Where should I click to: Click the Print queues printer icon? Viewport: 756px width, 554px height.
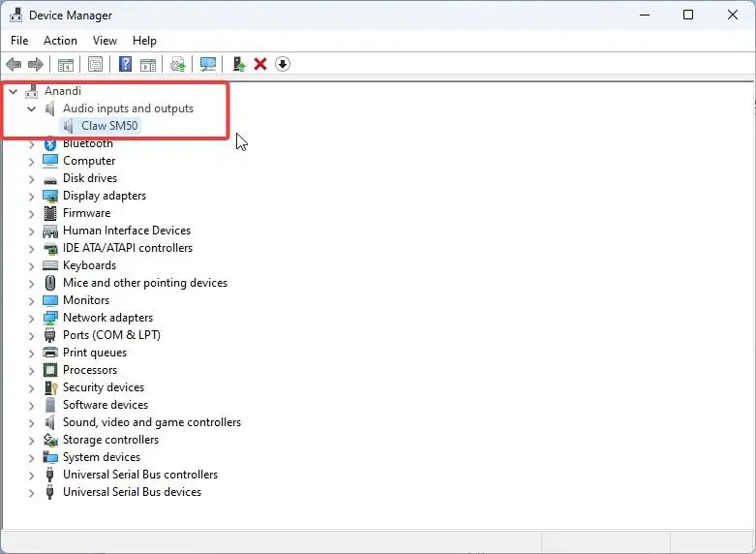point(50,353)
